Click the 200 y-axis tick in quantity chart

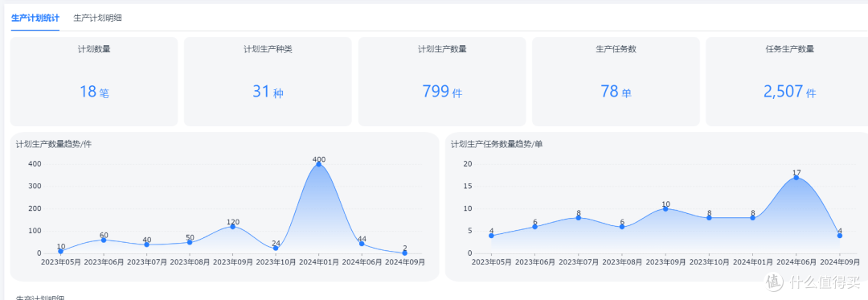click(x=35, y=208)
